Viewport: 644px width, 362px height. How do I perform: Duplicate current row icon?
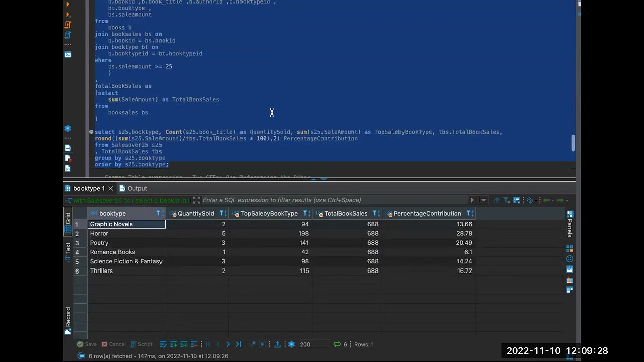pos(184,344)
